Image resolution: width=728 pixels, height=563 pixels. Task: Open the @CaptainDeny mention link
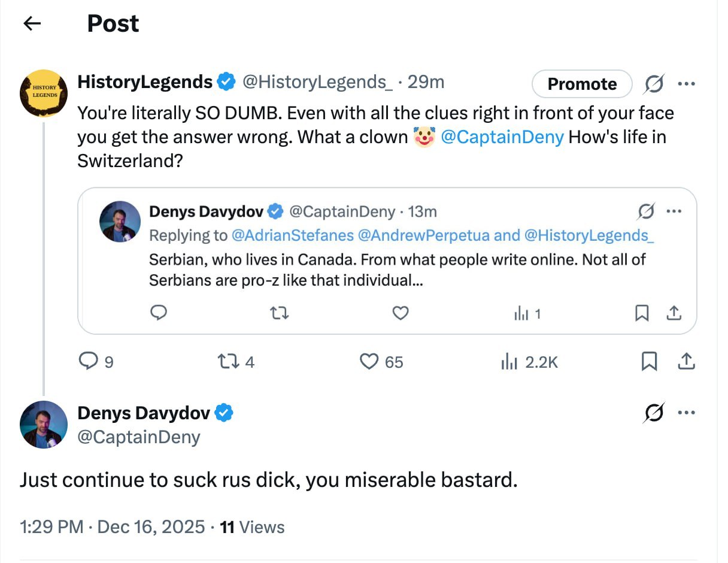[x=502, y=137]
